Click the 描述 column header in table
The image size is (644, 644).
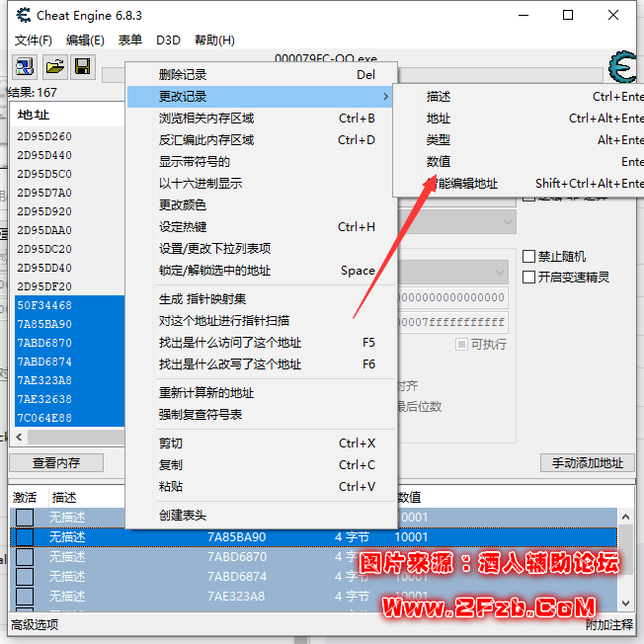click(64, 498)
